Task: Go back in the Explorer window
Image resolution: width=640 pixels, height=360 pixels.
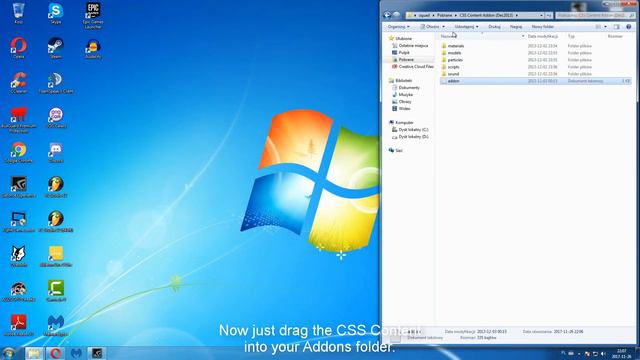Action: pyautogui.click(x=387, y=15)
